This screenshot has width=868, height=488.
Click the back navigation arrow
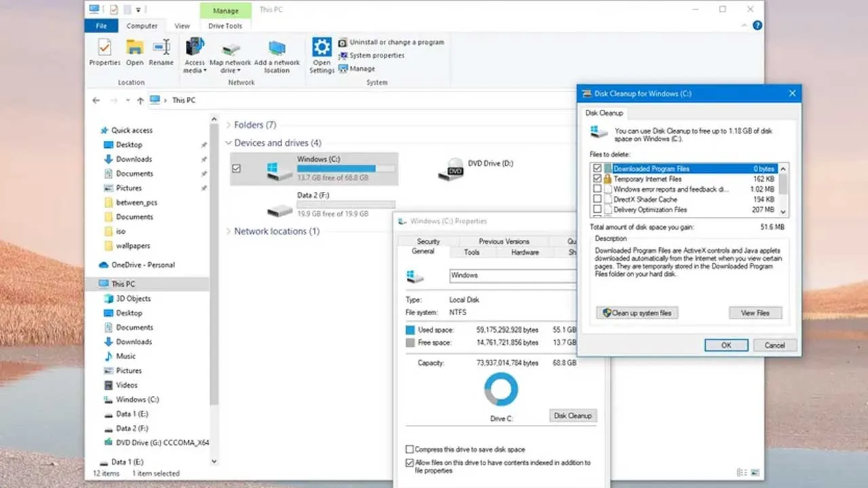click(x=96, y=100)
